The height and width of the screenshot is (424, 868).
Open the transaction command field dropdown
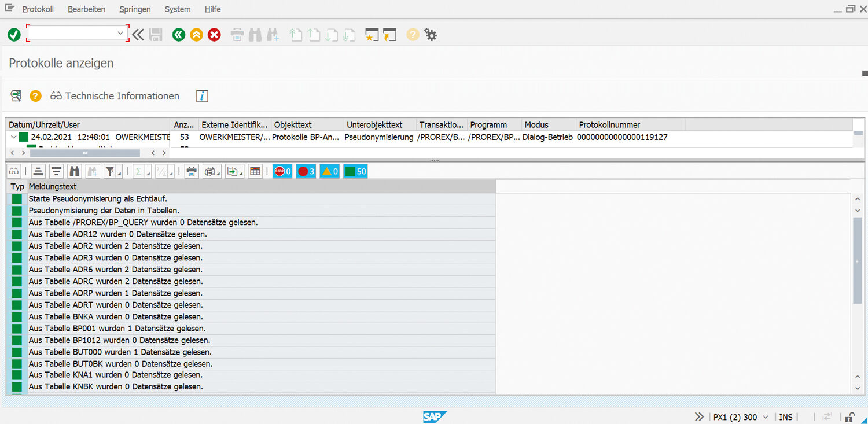(x=120, y=34)
